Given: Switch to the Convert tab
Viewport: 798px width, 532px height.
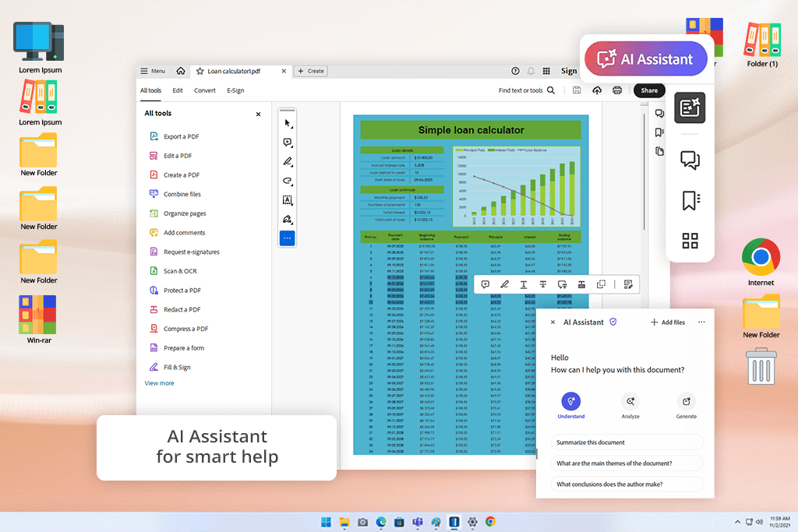Looking at the screenshot, I should pyautogui.click(x=205, y=90).
